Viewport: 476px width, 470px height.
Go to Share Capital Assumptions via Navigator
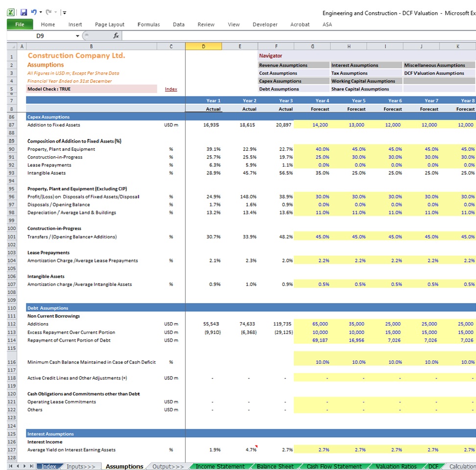(x=366, y=89)
